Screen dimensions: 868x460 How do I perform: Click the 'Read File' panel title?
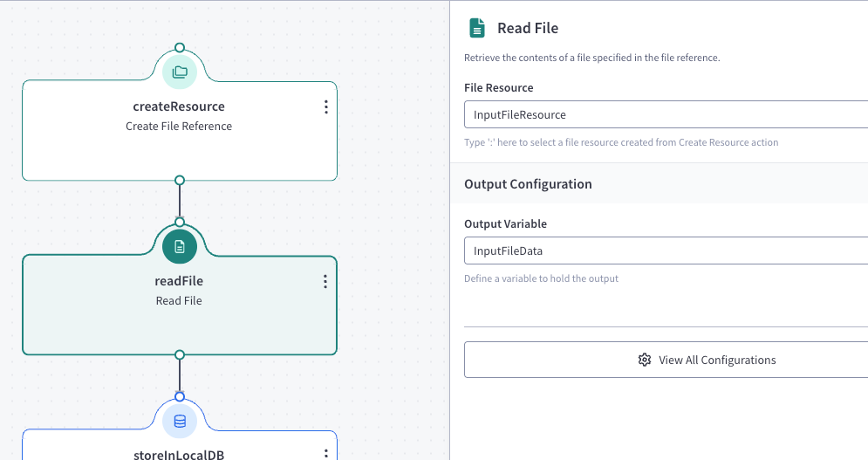coord(528,28)
